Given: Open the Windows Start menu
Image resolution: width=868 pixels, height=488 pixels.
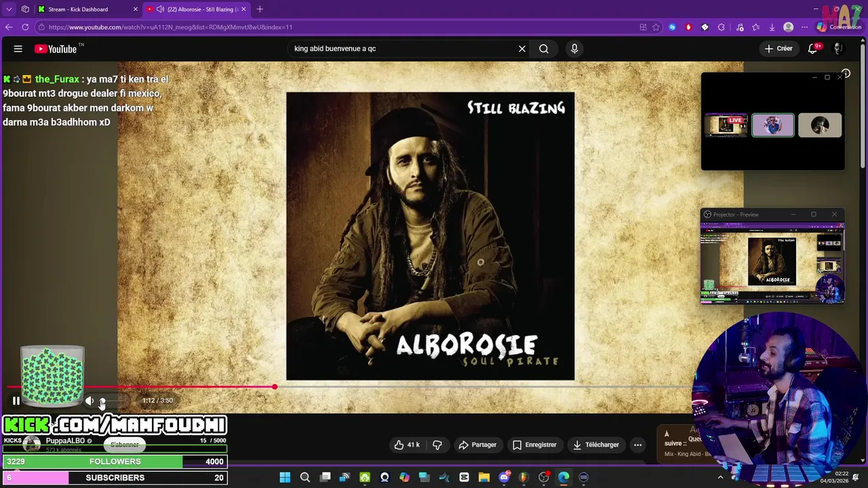Looking at the screenshot, I should tap(285, 477).
